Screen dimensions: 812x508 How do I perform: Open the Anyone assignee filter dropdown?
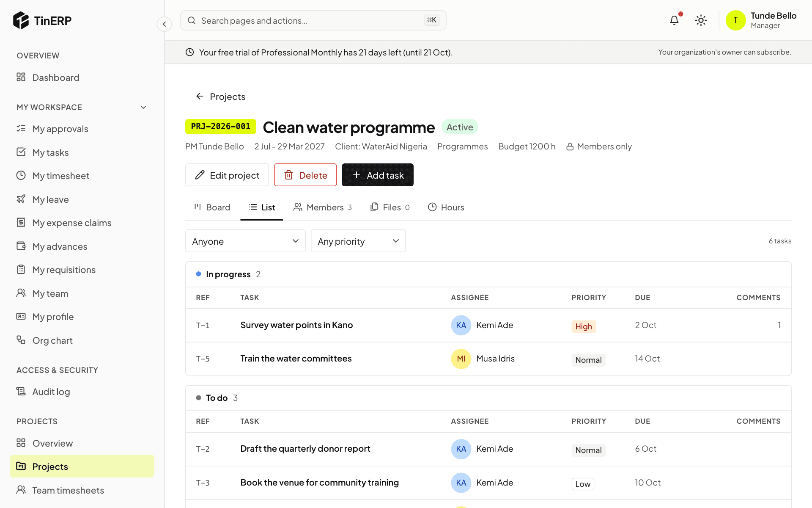coord(245,241)
